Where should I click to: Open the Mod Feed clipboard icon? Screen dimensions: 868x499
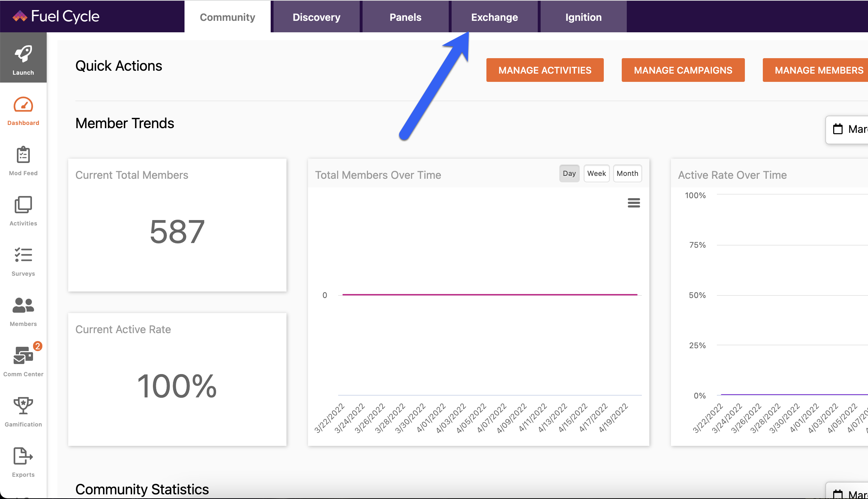tap(23, 155)
